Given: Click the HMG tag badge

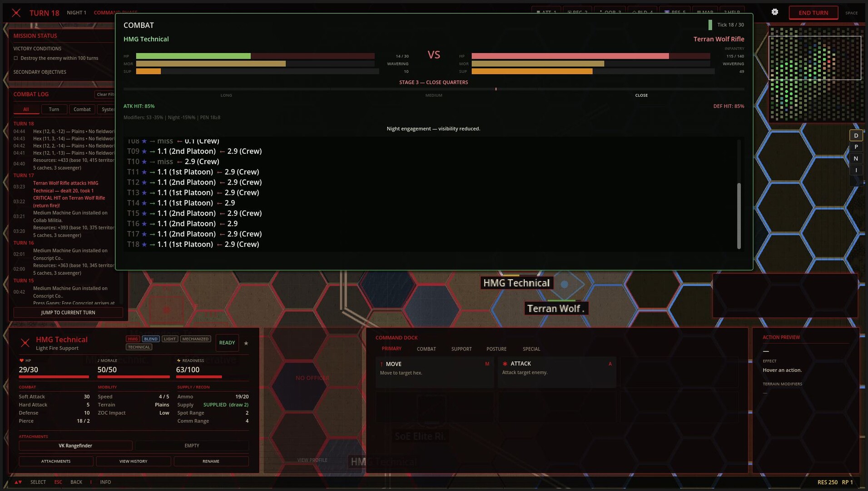Looking at the screenshot, I should click(133, 339).
